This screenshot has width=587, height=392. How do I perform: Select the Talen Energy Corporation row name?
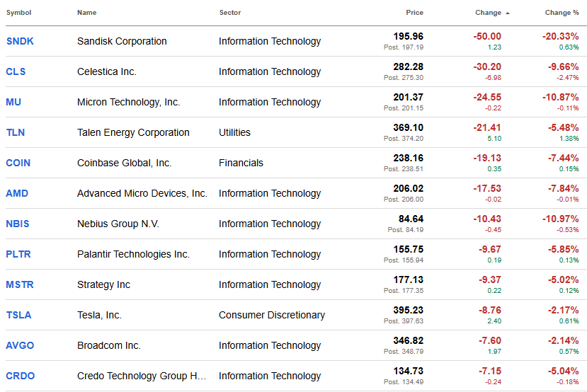pos(133,132)
